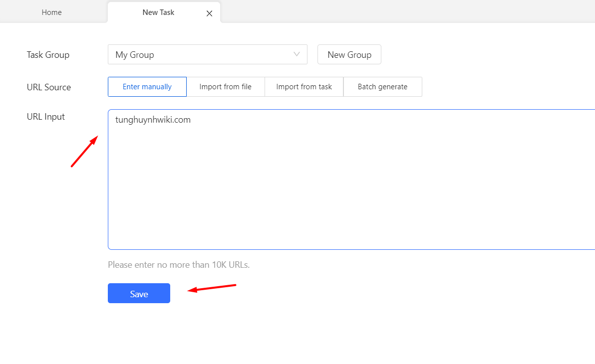Viewport: 595px width, 364px height.
Task: Click the New Group button
Action: [x=349, y=54]
